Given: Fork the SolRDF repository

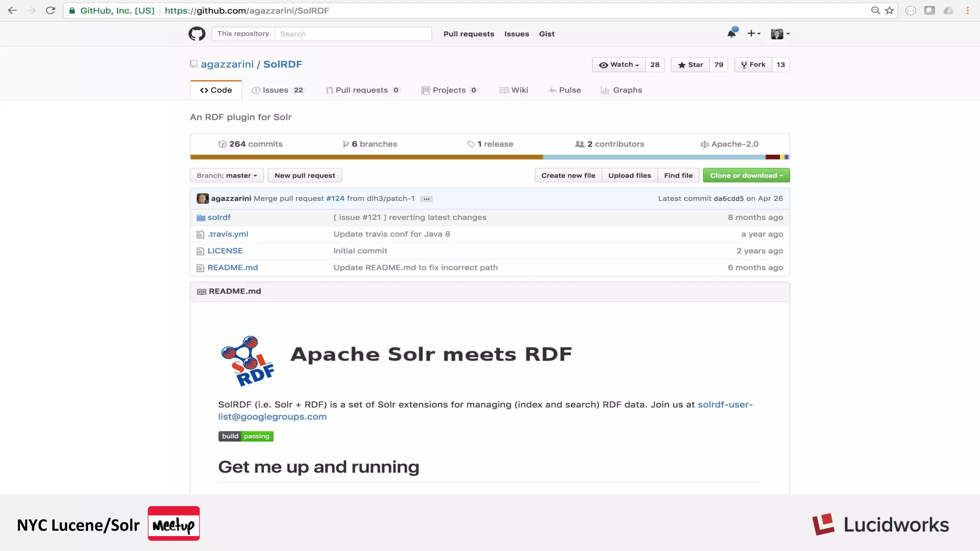Looking at the screenshot, I should click(x=753, y=65).
